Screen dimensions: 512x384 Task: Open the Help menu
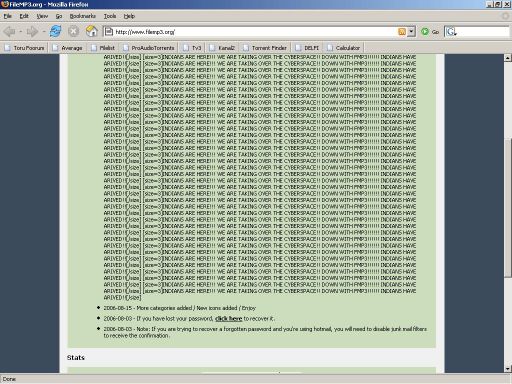129,16
